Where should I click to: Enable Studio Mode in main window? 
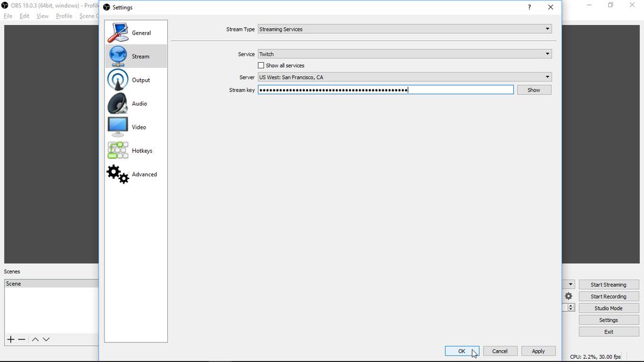[x=609, y=308]
